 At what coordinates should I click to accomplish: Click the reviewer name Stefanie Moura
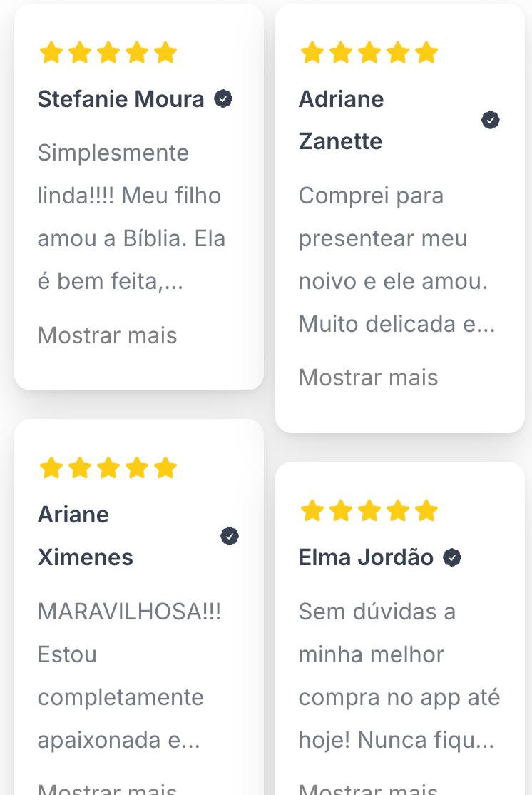click(121, 99)
